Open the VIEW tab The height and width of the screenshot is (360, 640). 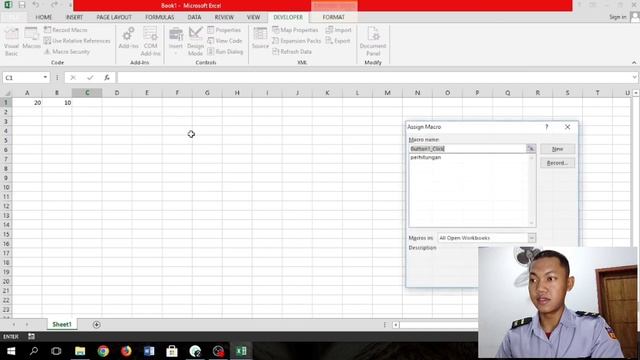coord(253,17)
